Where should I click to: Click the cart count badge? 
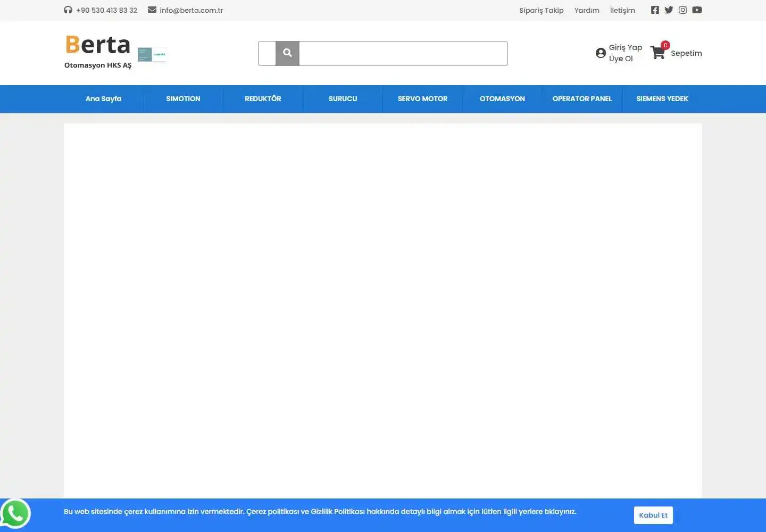[665, 45]
